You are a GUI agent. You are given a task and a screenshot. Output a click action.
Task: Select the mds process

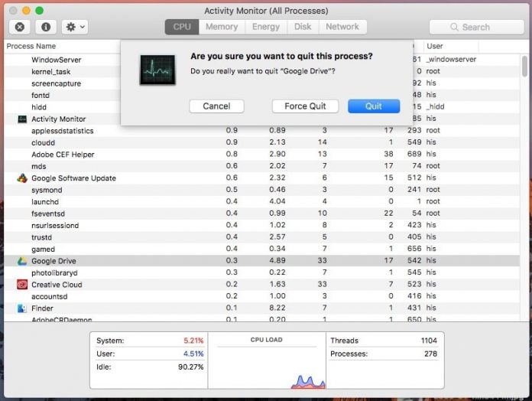pos(39,166)
